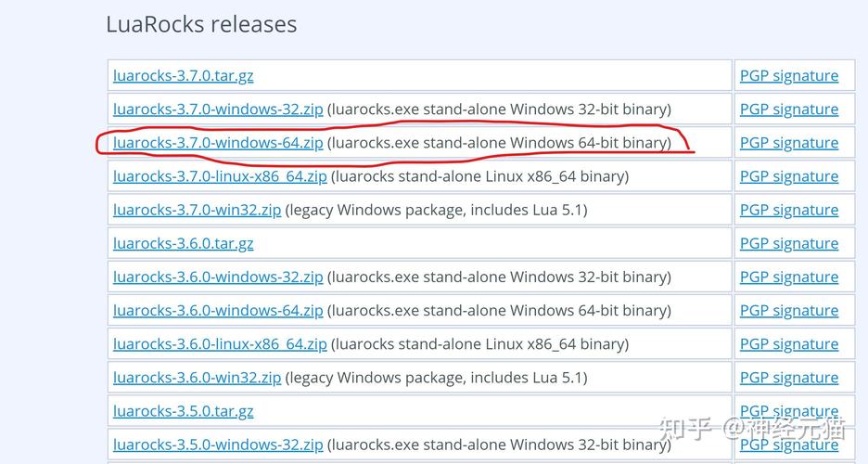Image resolution: width=868 pixels, height=464 pixels.
Task: Open PGP signature for 3.6.0-windows-64.zip
Action: tap(789, 310)
